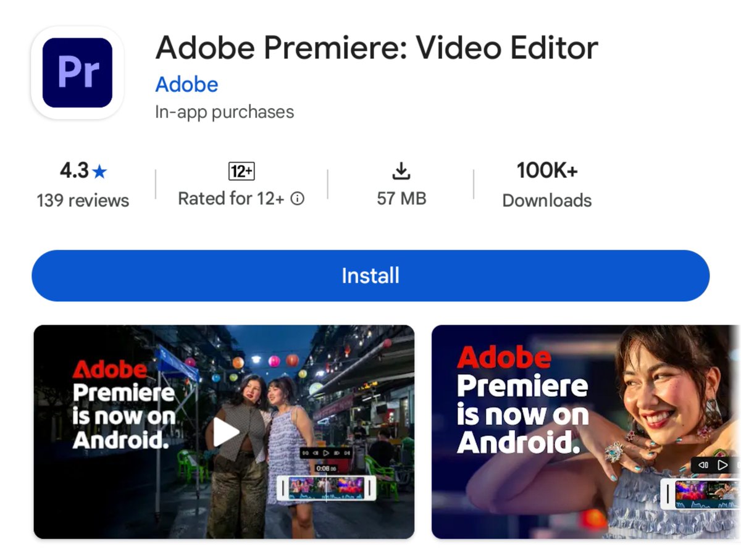Image resolution: width=741 pixels, height=560 pixels.
Task: Play the Adobe Premiere promo video
Action: [x=226, y=432]
